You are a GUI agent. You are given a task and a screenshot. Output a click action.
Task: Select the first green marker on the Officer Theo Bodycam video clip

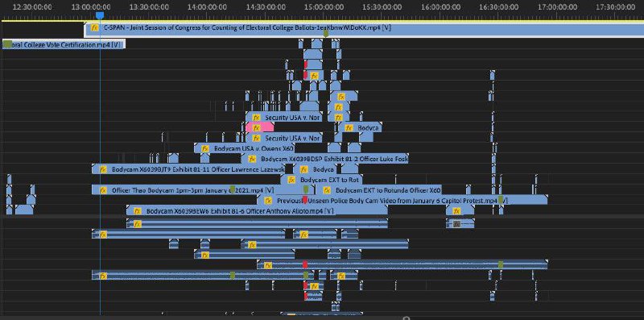click(233, 189)
